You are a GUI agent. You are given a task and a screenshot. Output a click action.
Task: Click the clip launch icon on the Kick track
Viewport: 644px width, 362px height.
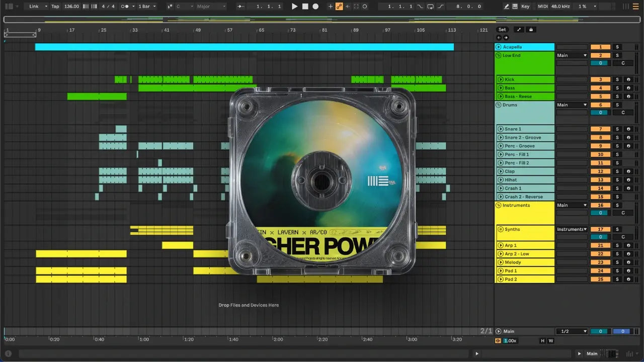click(x=501, y=79)
